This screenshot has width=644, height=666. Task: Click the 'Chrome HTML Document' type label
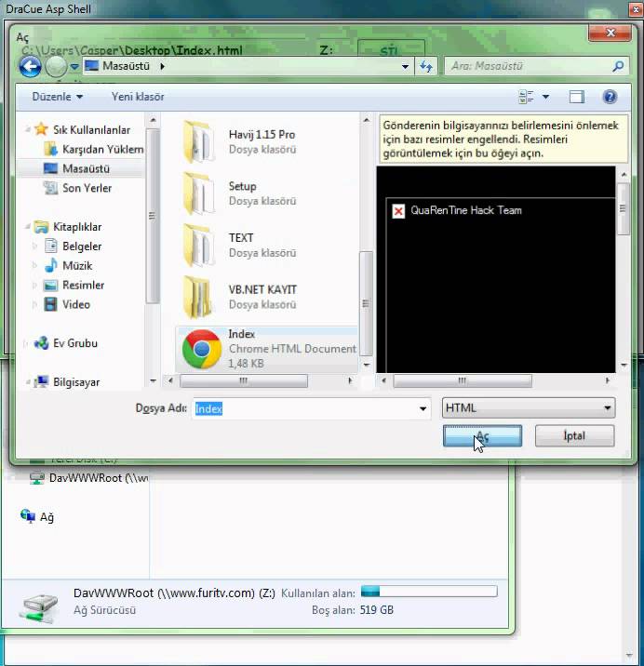[x=292, y=349]
